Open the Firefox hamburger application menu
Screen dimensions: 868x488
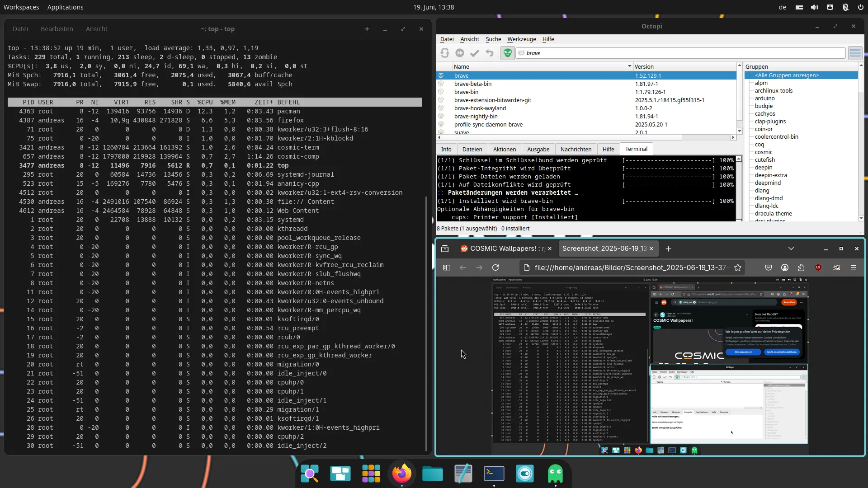tap(854, 267)
